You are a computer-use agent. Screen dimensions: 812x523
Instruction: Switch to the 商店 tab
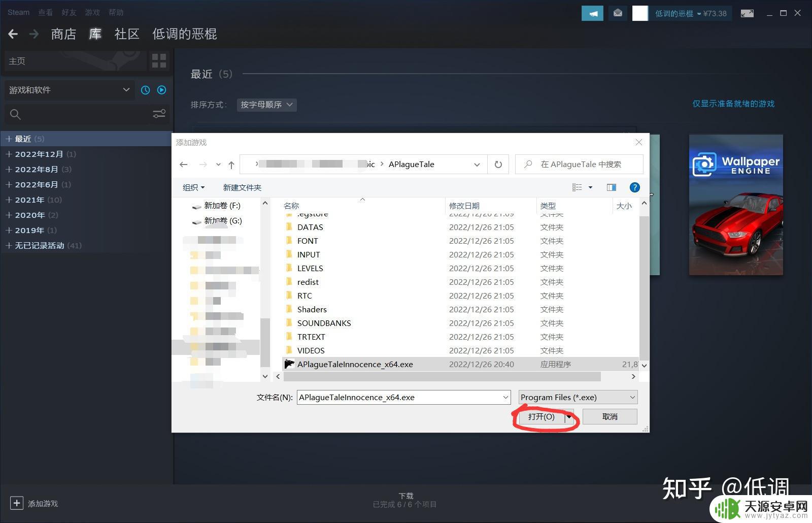click(x=63, y=34)
